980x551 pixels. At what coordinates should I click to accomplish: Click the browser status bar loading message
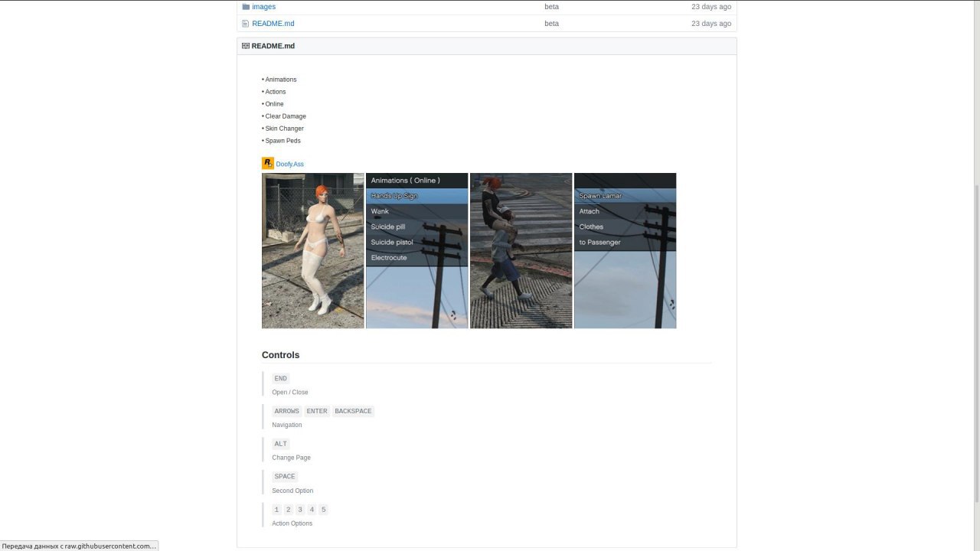click(79, 546)
